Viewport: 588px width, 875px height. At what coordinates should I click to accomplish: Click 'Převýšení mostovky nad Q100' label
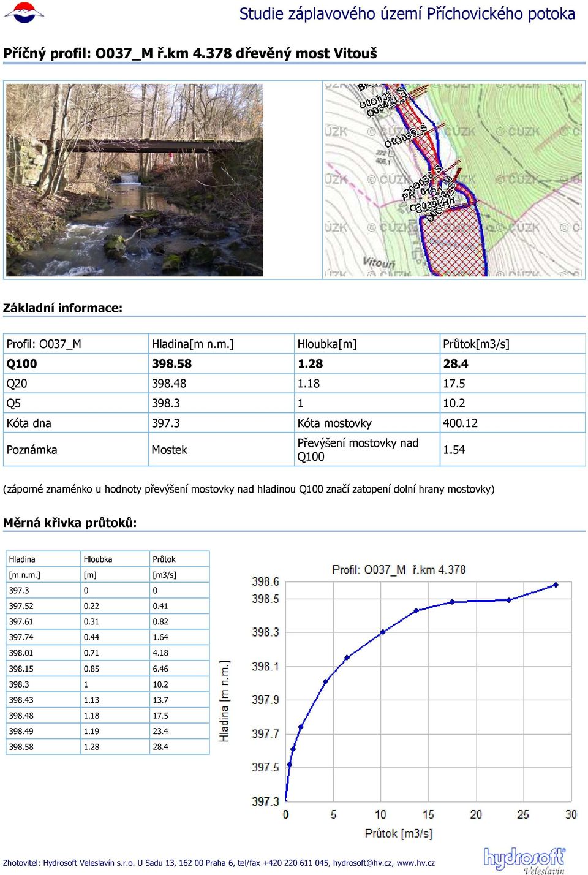358,450
